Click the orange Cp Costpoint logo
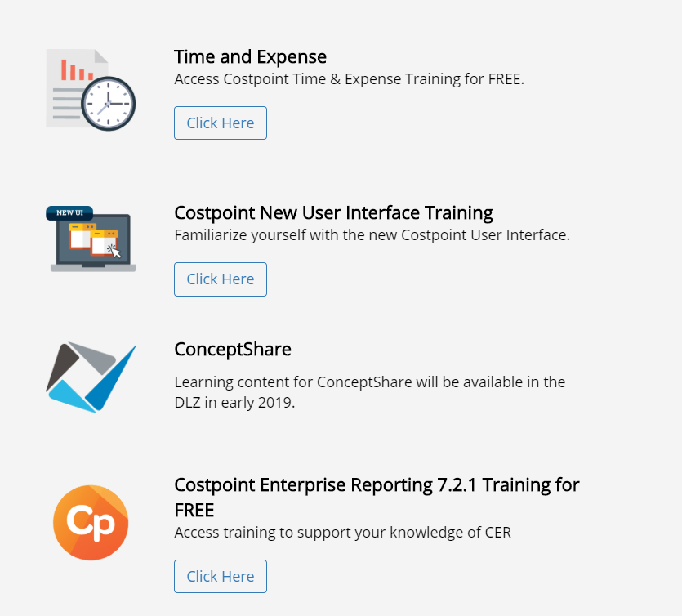 pyautogui.click(x=91, y=523)
